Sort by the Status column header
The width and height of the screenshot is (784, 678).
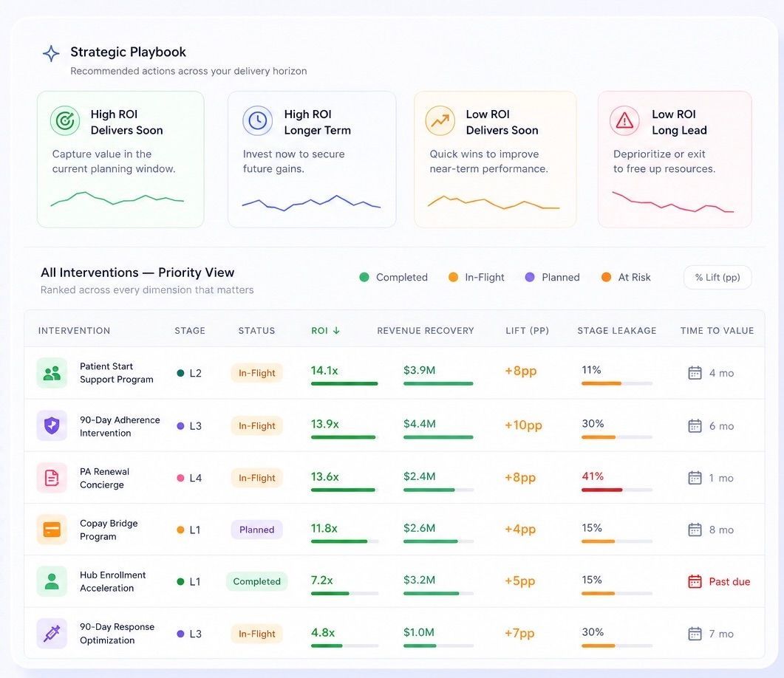pos(256,330)
